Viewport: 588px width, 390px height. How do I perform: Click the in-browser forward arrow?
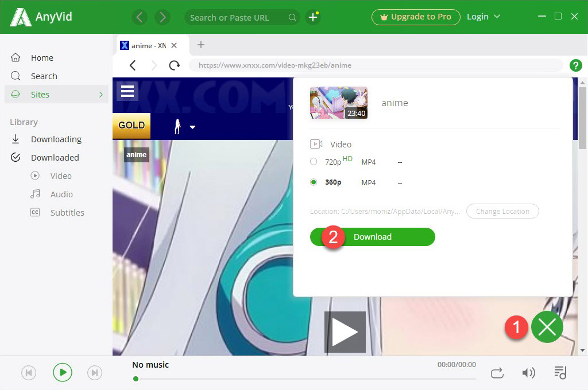coord(154,65)
